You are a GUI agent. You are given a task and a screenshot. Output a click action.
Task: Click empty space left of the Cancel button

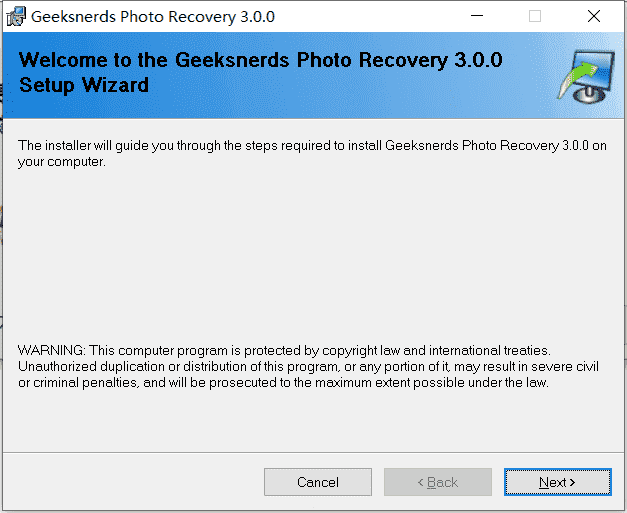click(132, 482)
